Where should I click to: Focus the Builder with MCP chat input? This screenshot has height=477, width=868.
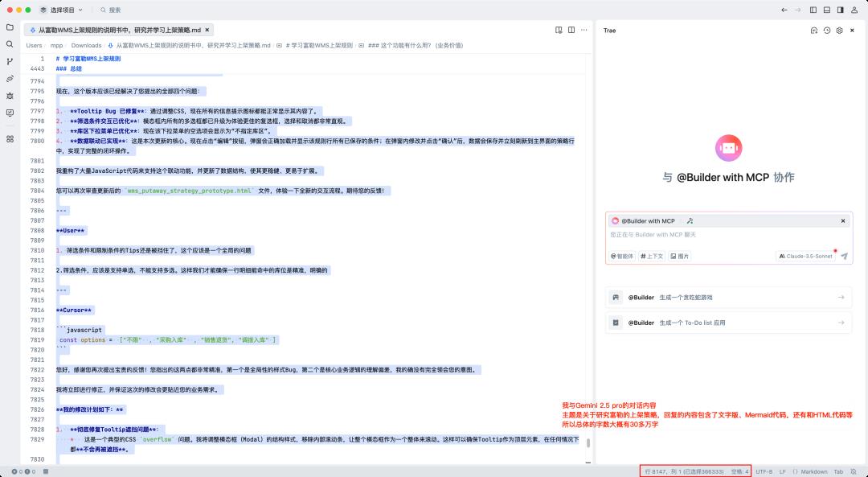pos(728,235)
